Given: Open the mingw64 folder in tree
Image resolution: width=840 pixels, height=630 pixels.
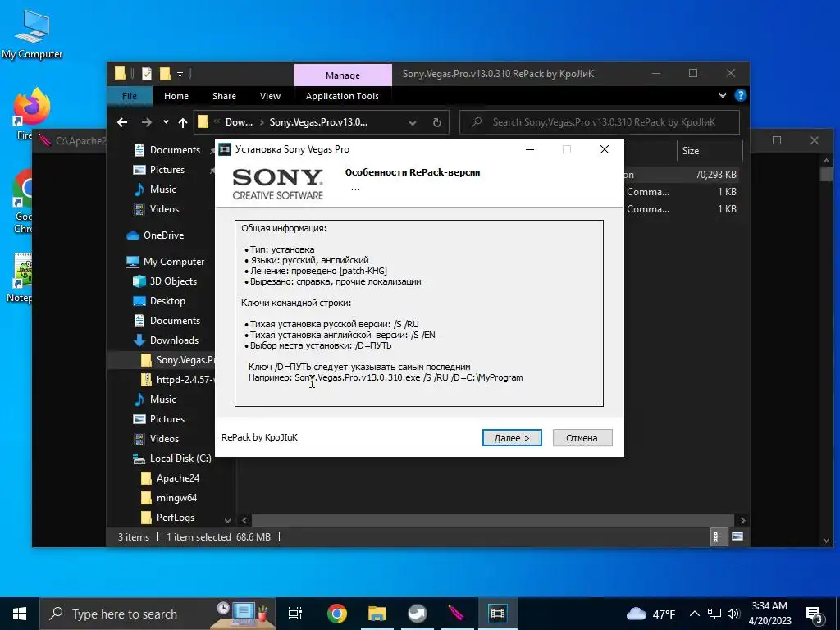Looking at the screenshot, I should coord(176,498).
